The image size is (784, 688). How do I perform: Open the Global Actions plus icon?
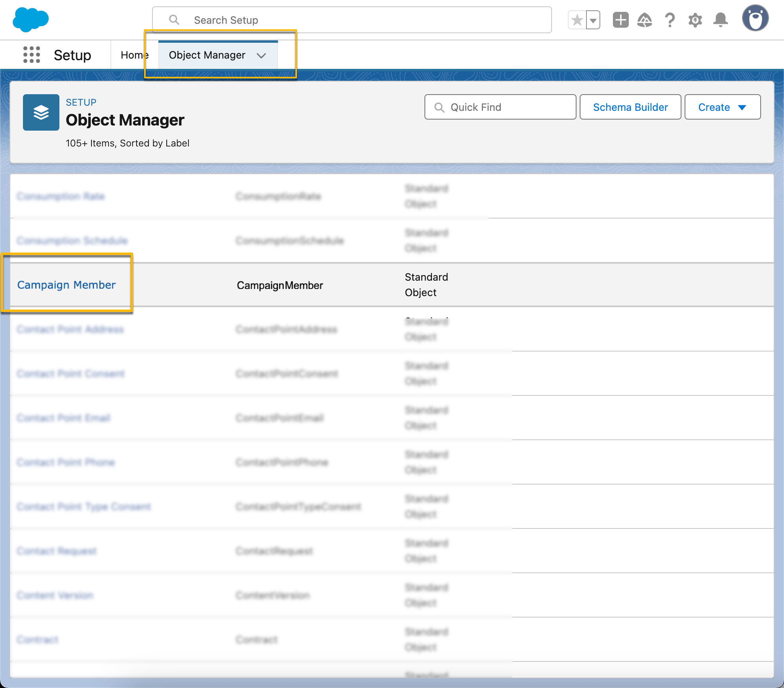[x=620, y=20]
